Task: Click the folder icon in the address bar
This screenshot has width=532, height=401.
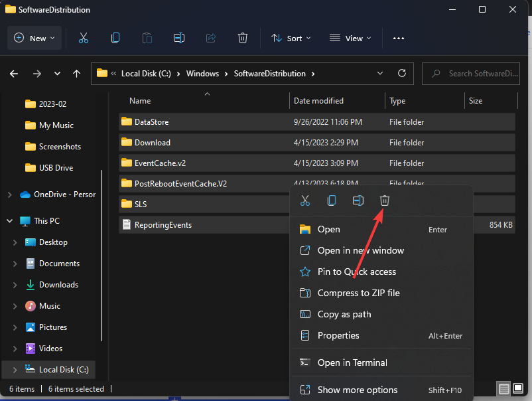Action: [x=101, y=73]
